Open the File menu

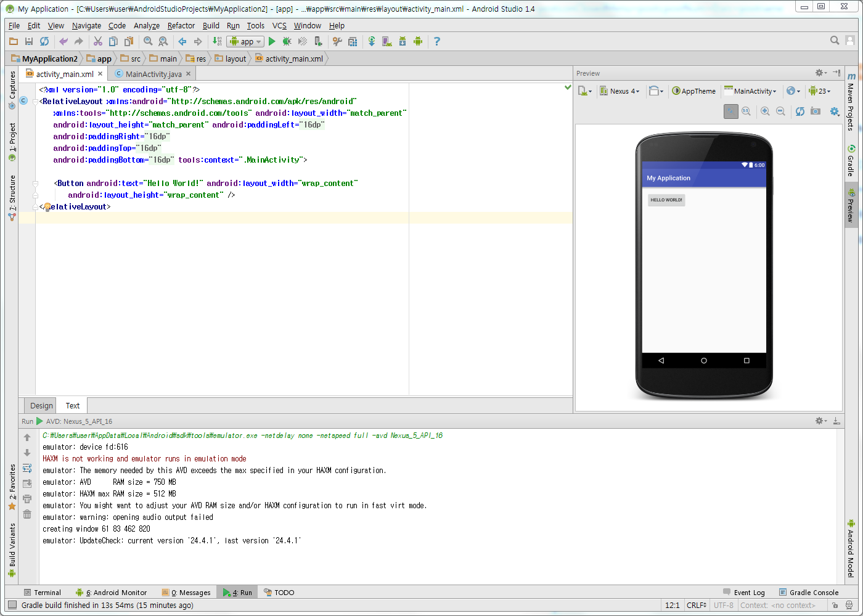click(x=14, y=26)
